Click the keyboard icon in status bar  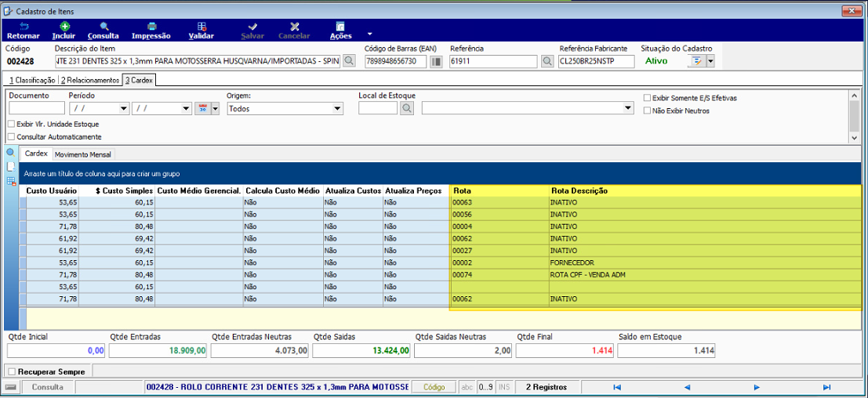tap(10, 387)
